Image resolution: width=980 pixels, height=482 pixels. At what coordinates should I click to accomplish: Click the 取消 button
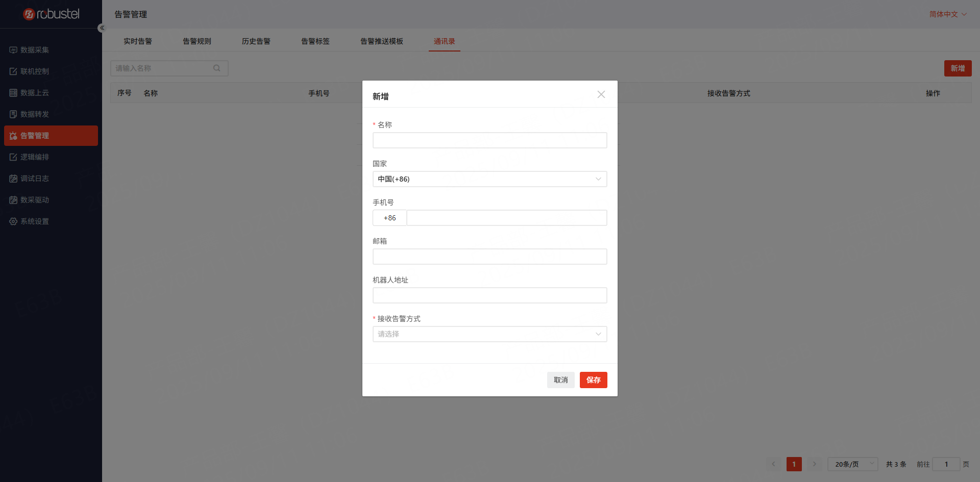(x=560, y=380)
